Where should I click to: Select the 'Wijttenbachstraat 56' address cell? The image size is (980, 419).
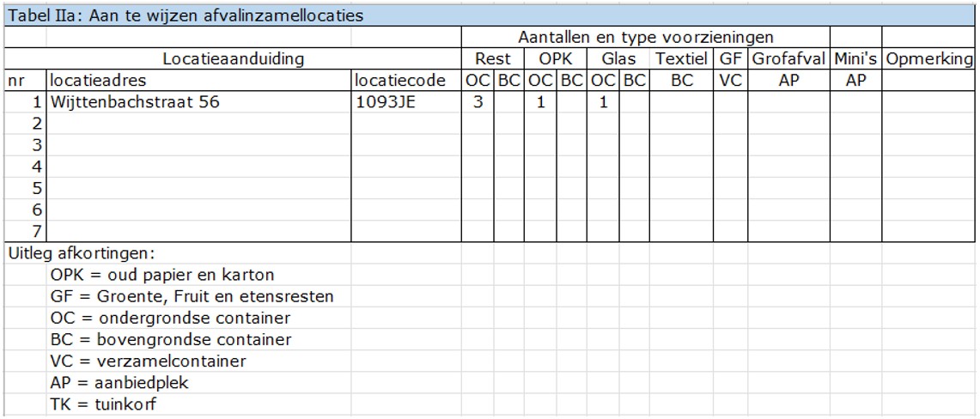(x=135, y=102)
